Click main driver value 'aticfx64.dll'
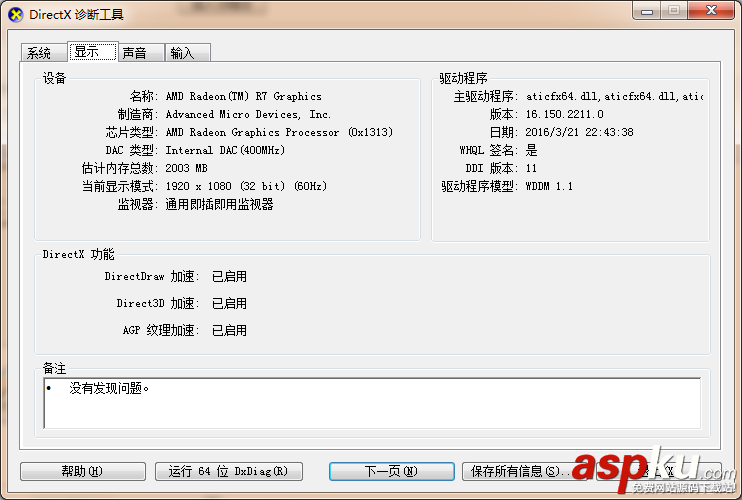742x500 pixels. click(x=614, y=96)
